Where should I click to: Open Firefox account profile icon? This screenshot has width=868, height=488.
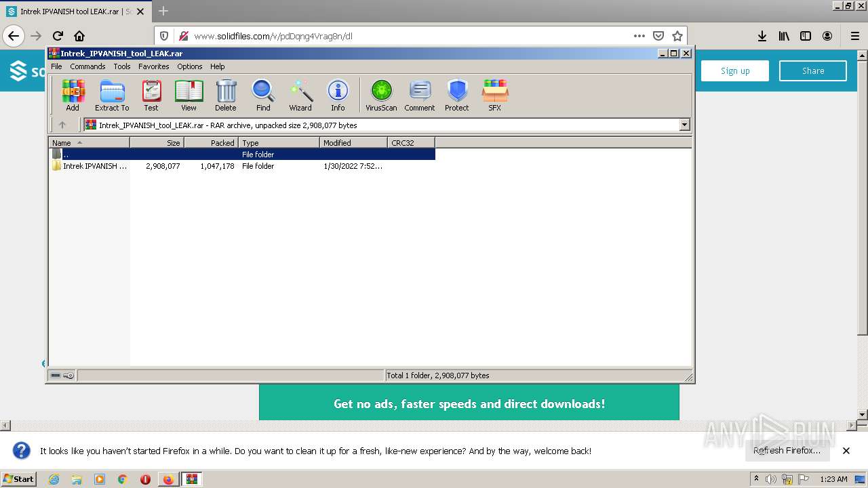[827, 36]
